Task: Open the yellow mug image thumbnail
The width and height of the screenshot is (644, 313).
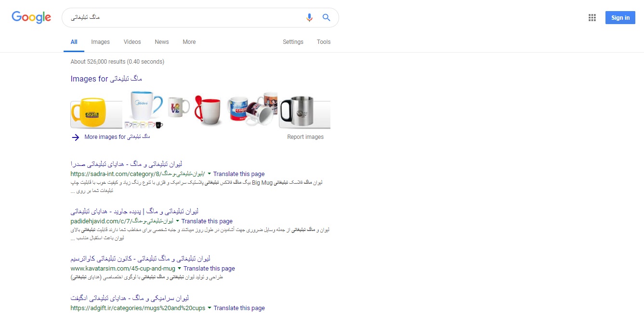Action: [96, 114]
